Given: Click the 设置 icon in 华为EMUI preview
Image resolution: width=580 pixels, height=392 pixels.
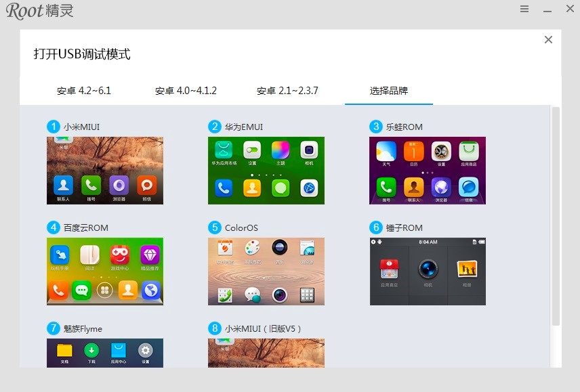Looking at the screenshot, I should 252,150.
